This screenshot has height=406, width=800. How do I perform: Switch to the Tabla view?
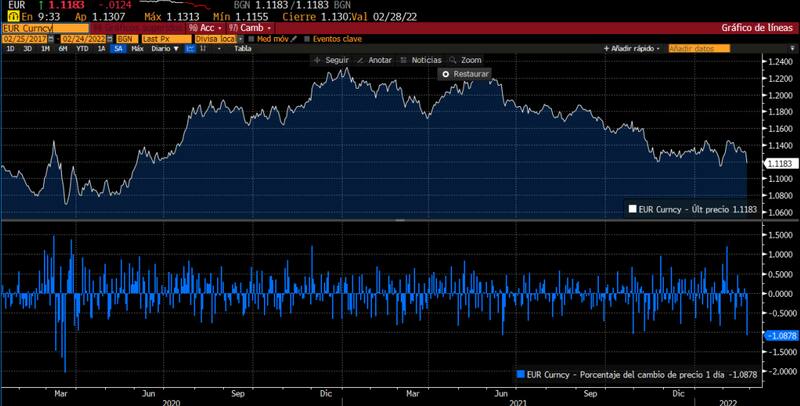pos(242,48)
